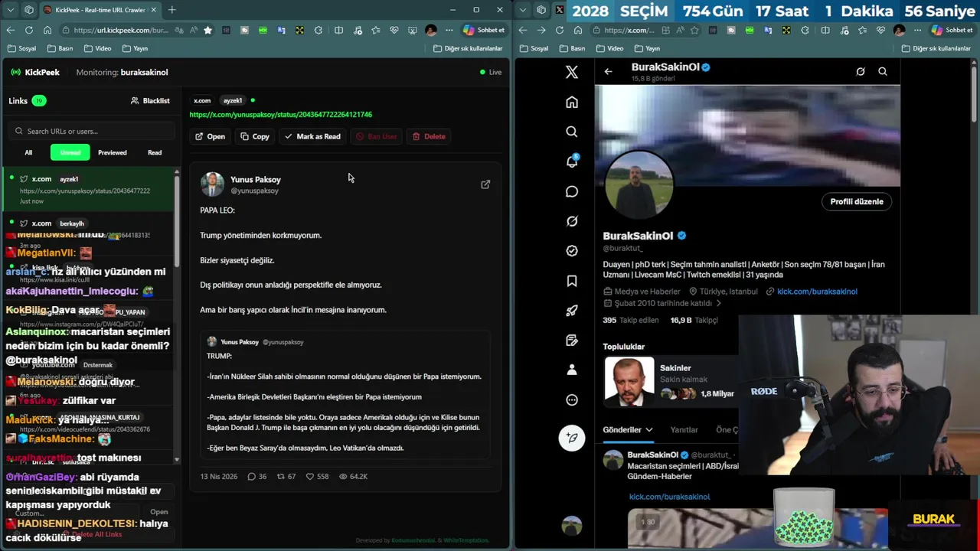Delete the selected link
This screenshot has height=551, width=980.
click(429, 136)
